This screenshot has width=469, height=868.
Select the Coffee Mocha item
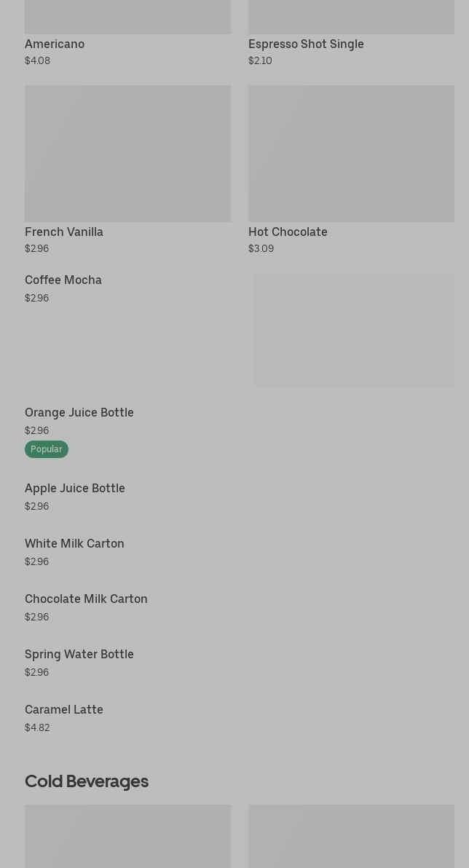pos(63,280)
